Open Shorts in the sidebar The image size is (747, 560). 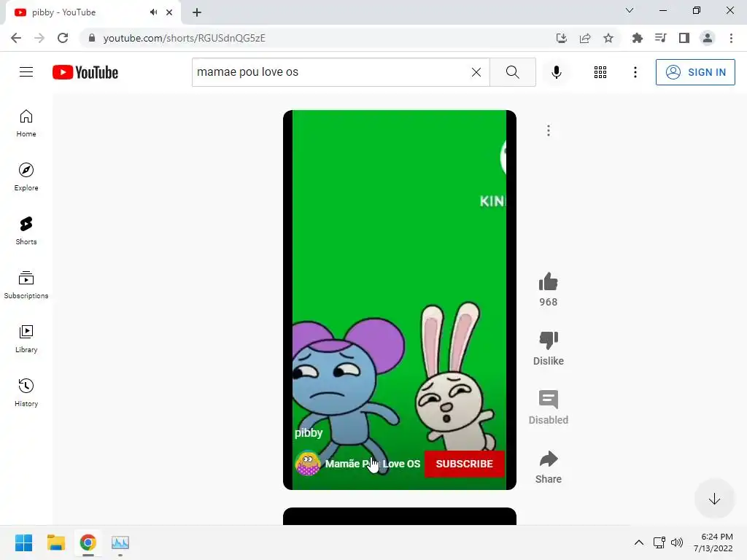(x=26, y=231)
